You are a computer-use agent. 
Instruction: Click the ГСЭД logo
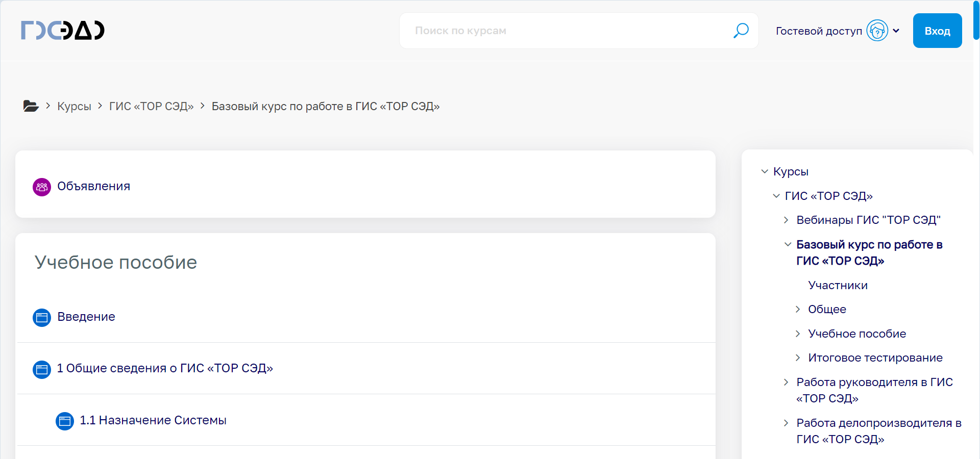click(62, 31)
